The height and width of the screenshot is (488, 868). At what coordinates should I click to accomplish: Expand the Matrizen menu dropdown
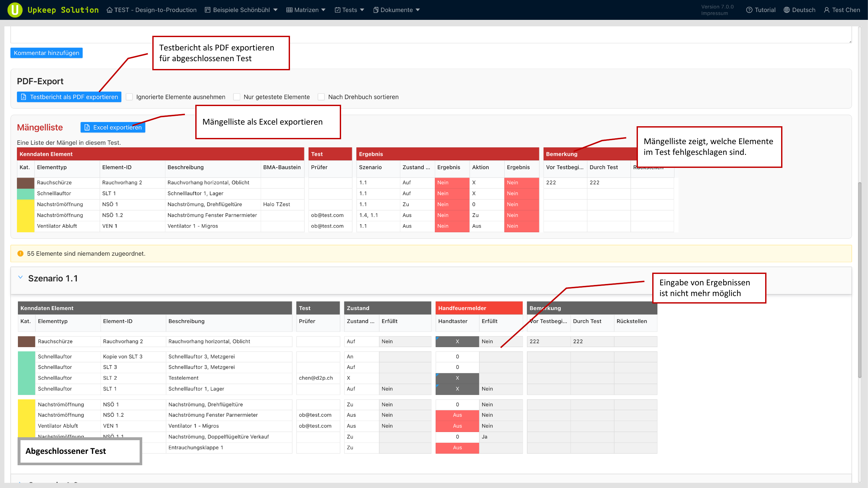point(306,10)
